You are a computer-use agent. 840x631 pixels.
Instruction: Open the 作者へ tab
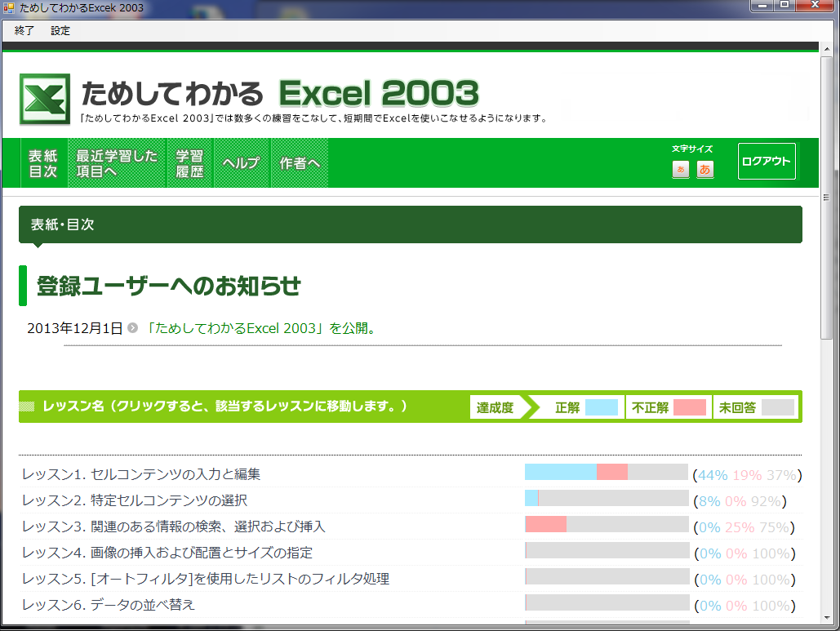(300, 163)
